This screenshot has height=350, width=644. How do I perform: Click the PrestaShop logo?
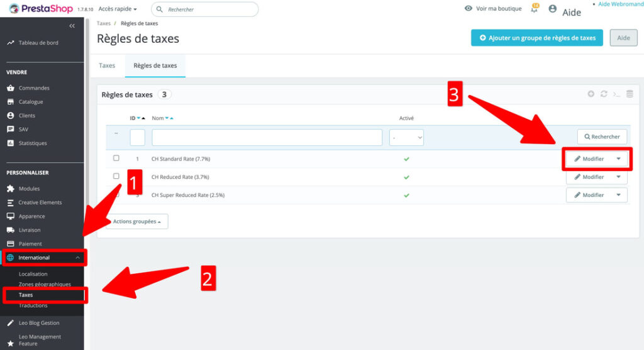(x=42, y=9)
